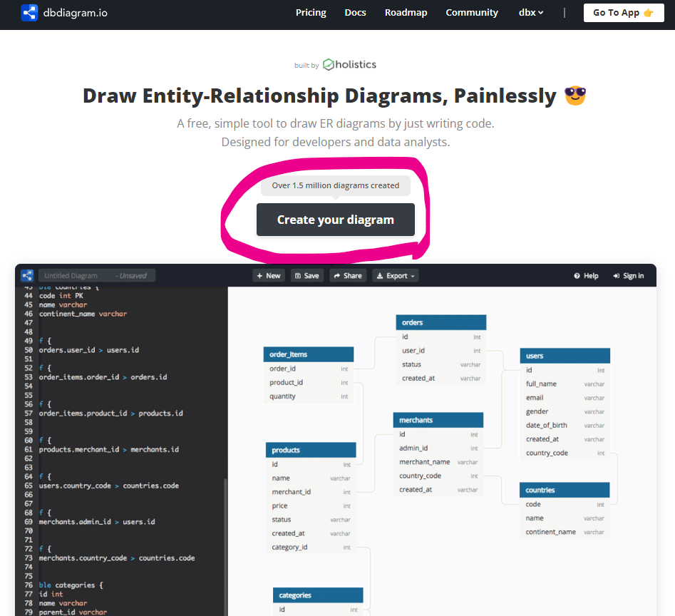Click the code editor vertical scrollbar
This screenshot has height=616, width=675.
(225, 547)
